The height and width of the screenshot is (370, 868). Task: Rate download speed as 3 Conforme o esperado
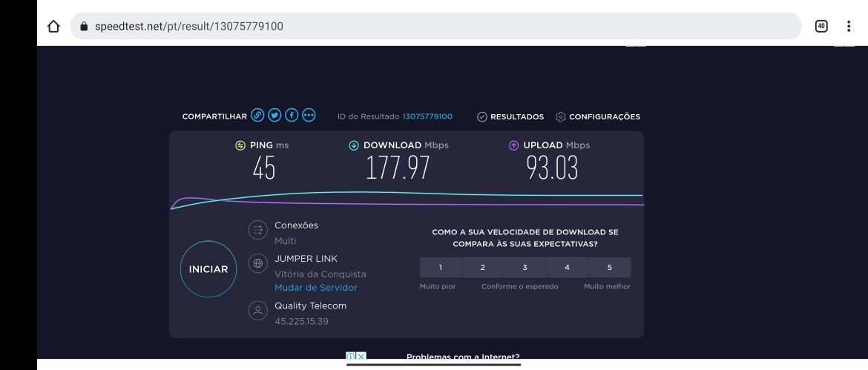click(525, 268)
